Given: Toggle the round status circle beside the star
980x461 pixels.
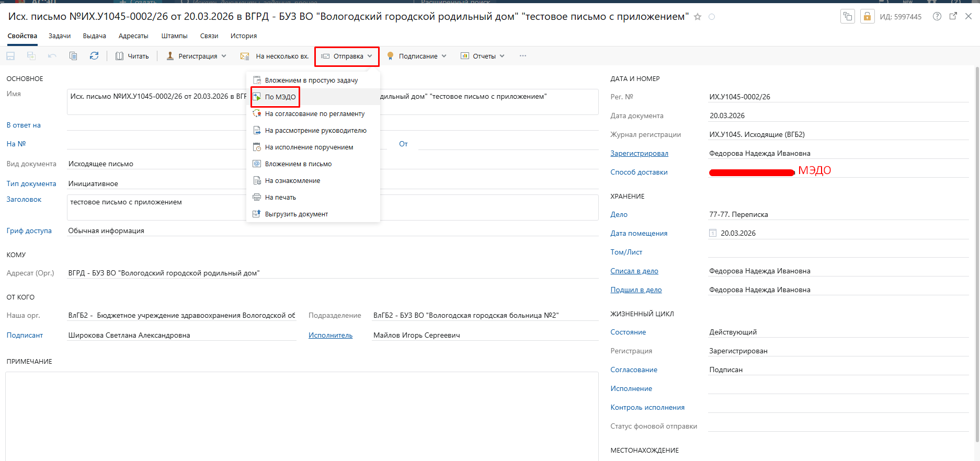Looking at the screenshot, I should 712,17.
